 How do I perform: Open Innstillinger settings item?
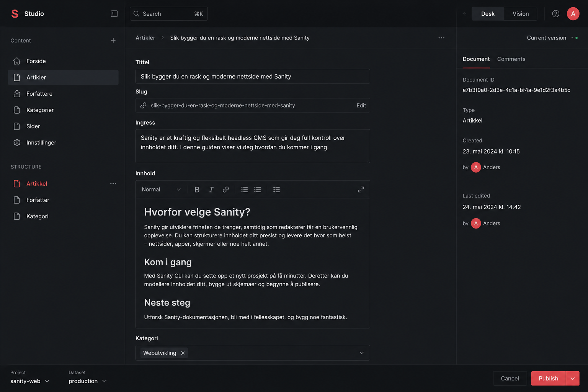point(63,142)
